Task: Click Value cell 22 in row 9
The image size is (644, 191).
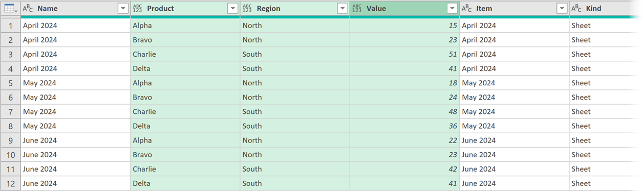Action: point(404,140)
